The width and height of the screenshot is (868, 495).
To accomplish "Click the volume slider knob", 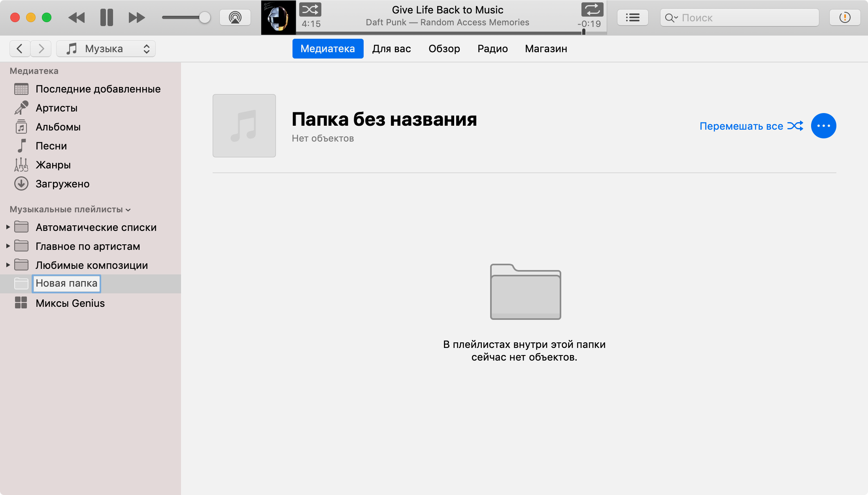I will click(204, 17).
